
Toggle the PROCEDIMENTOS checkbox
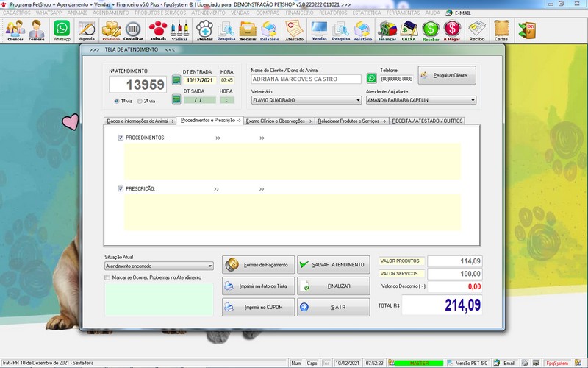(x=121, y=138)
